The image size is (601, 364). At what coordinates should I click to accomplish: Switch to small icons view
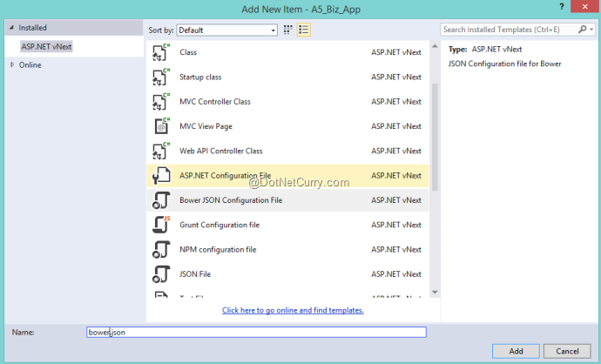(287, 30)
